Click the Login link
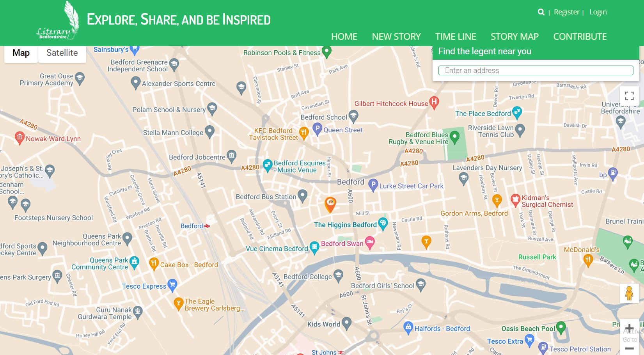Viewport: 644px width, 355px height. pyautogui.click(x=598, y=12)
